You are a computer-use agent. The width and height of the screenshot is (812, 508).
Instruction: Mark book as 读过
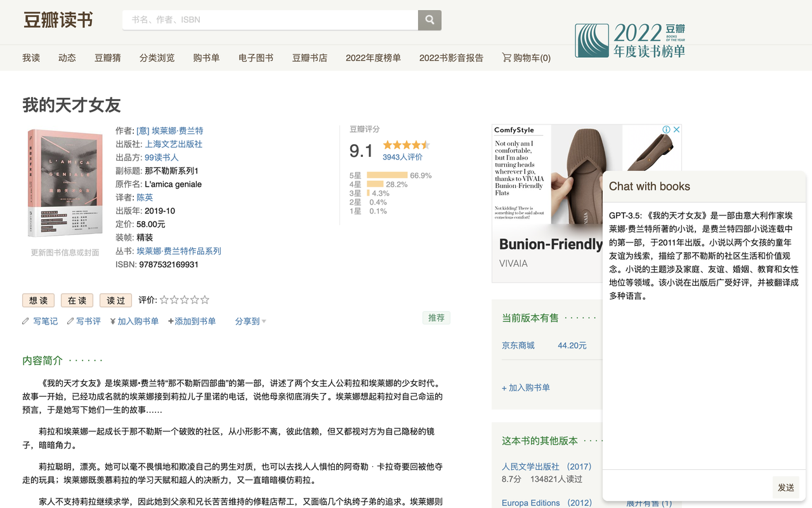coord(115,300)
